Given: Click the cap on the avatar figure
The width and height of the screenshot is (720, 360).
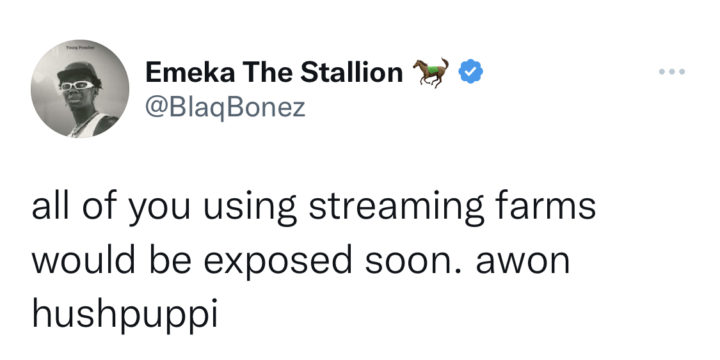Looking at the screenshot, I should coord(78,72).
